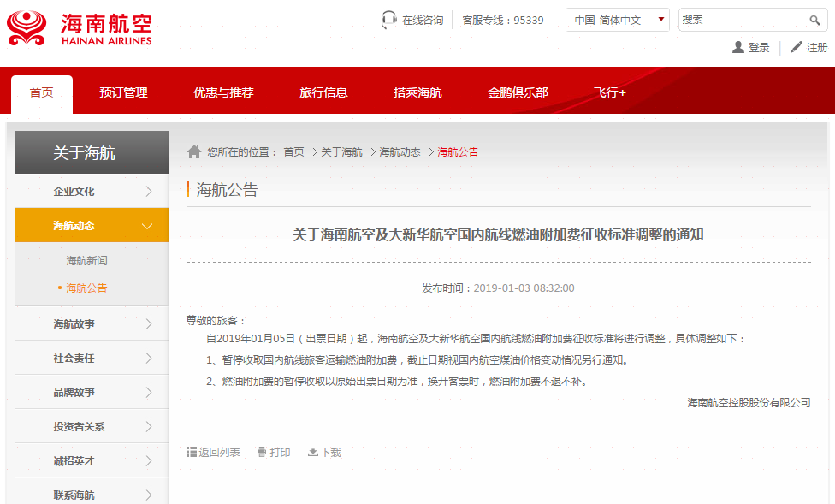Open the 中国-简体中文 language dropdown
This screenshot has width=835, height=504.
click(617, 21)
